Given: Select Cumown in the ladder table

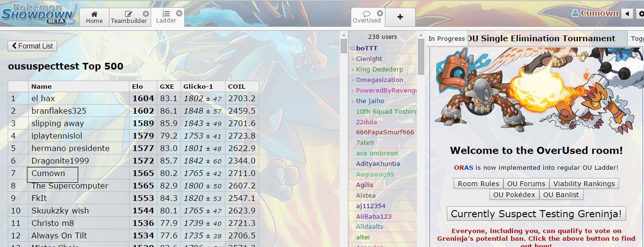Looking at the screenshot, I should tap(48, 173).
